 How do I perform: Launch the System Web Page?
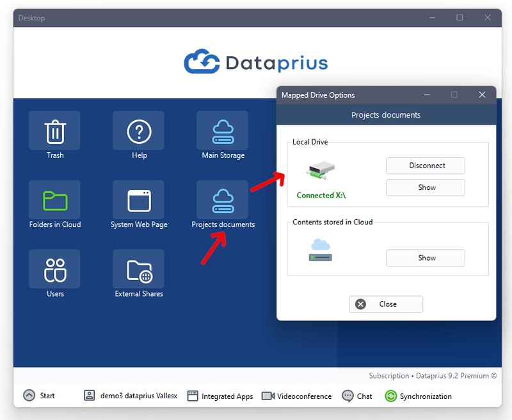[139, 200]
